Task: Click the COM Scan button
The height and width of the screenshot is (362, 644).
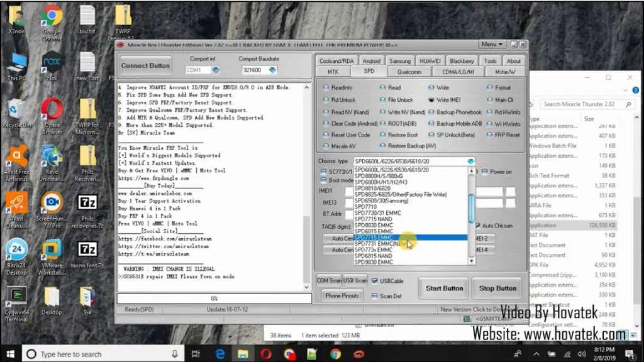Action: (329, 281)
